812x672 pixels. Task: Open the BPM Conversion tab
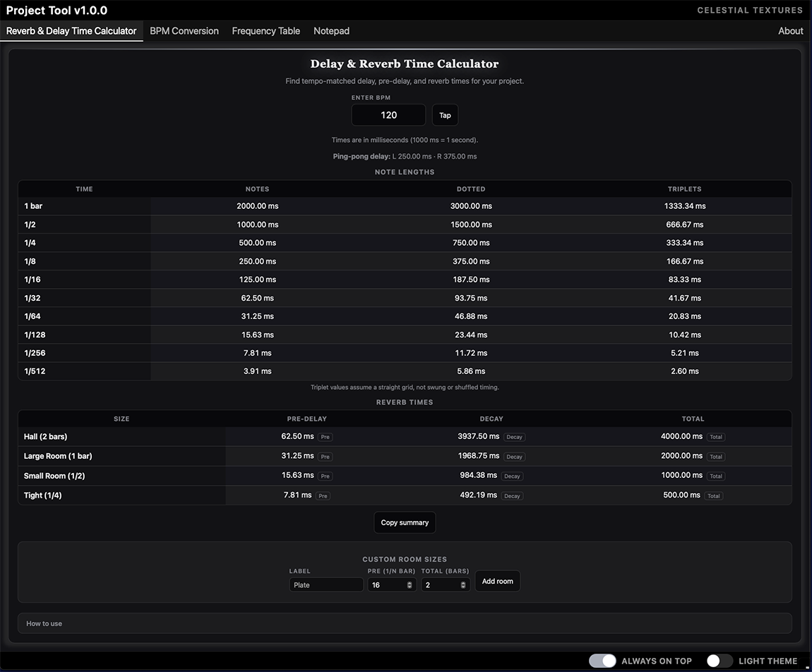184,31
